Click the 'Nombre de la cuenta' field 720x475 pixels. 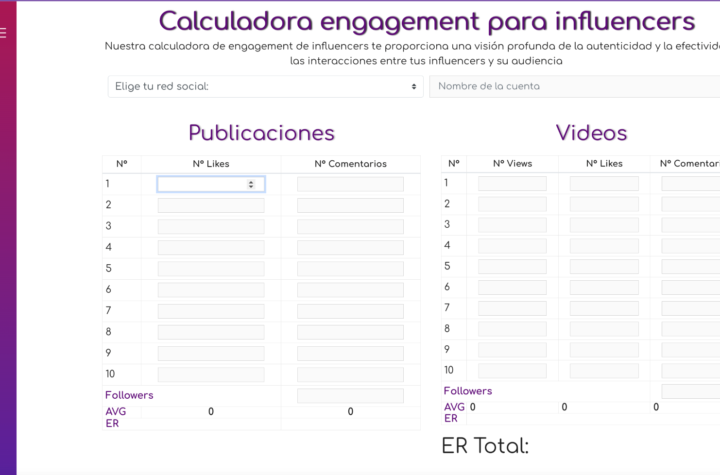[574, 87]
